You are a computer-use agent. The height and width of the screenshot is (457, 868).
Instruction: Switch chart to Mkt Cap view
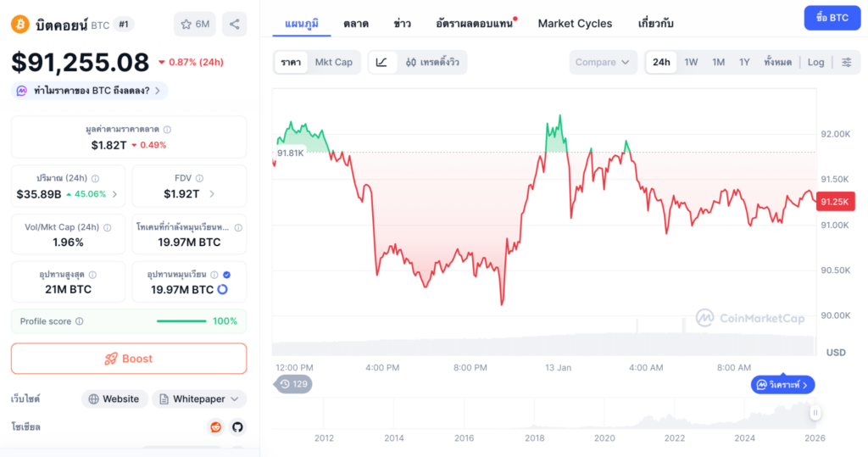click(x=333, y=62)
